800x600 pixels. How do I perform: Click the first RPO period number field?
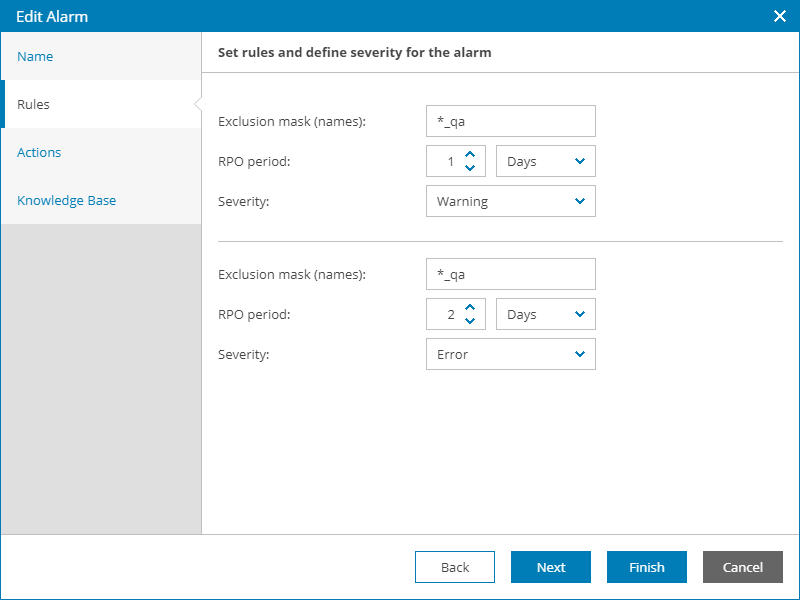[444, 161]
